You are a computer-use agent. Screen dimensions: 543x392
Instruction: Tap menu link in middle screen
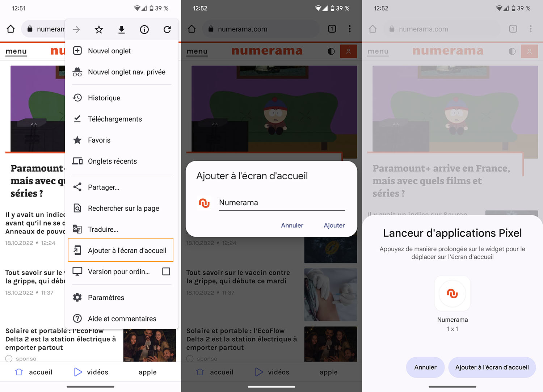[197, 51]
